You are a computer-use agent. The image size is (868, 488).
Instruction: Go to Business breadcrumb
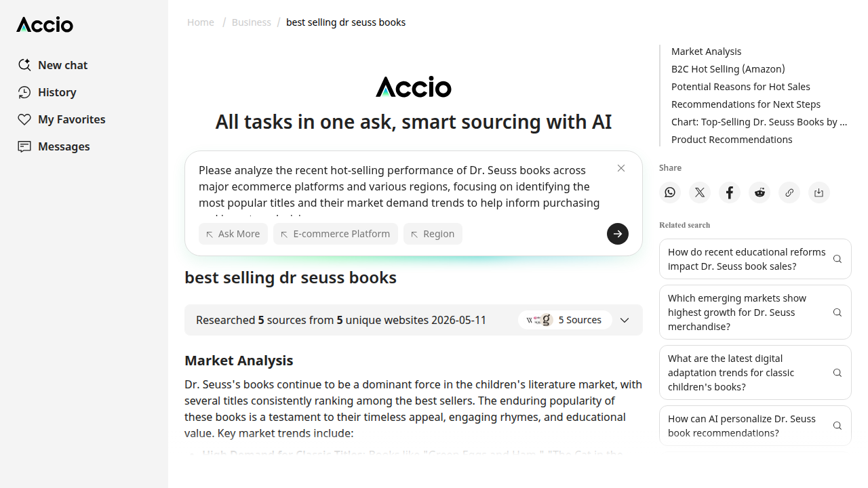tap(251, 22)
